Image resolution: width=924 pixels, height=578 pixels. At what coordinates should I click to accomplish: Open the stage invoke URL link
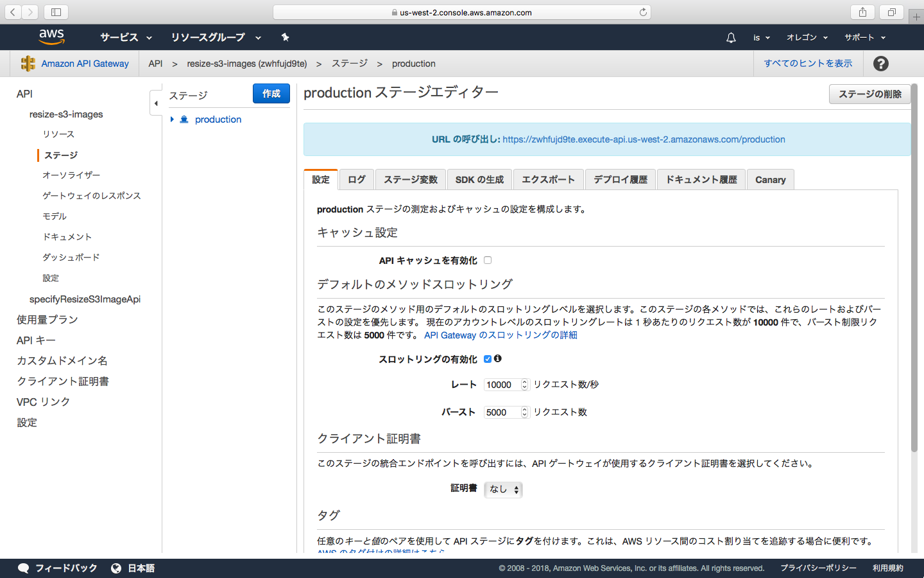[644, 139]
